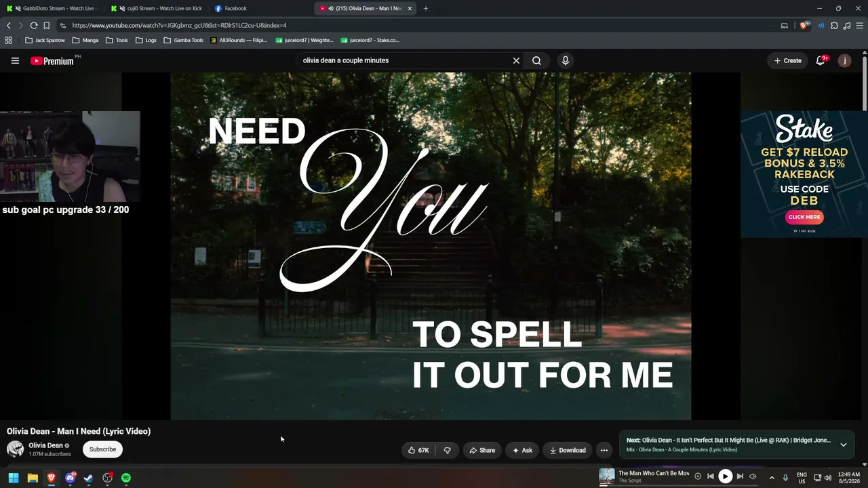Viewport: 868px width, 488px height.
Task: Open Olivia Dean channel avatar
Action: pyautogui.click(x=15, y=449)
